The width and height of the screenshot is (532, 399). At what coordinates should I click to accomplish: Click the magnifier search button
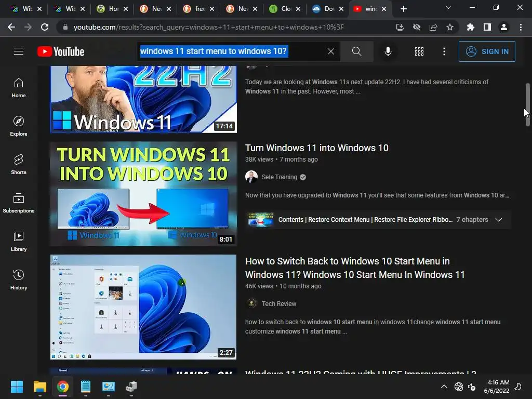pyautogui.click(x=356, y=51)
